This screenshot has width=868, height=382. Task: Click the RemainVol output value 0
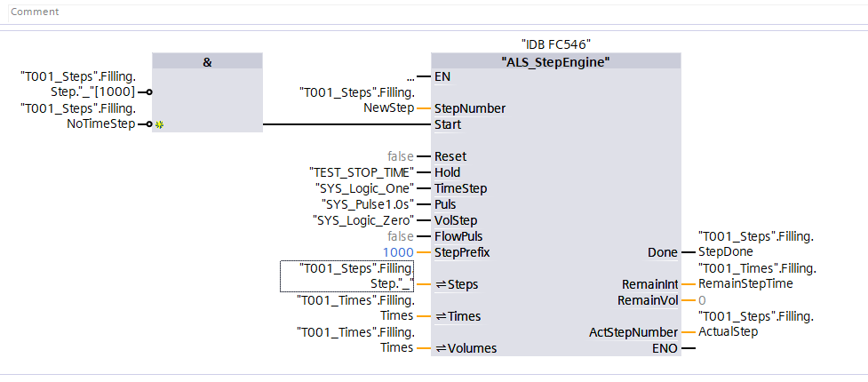tap(702, 300)
